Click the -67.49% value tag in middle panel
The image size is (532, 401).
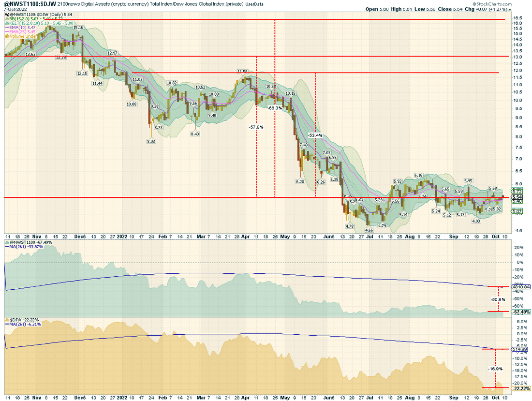[x=521, y=312]
